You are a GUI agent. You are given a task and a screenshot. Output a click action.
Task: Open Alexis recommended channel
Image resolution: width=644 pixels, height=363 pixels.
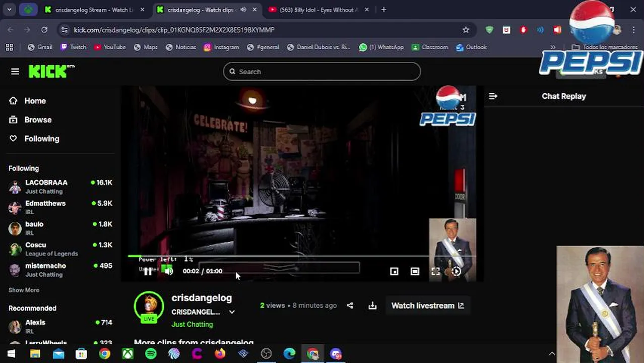pyautogui.click(x=60, y=326)
